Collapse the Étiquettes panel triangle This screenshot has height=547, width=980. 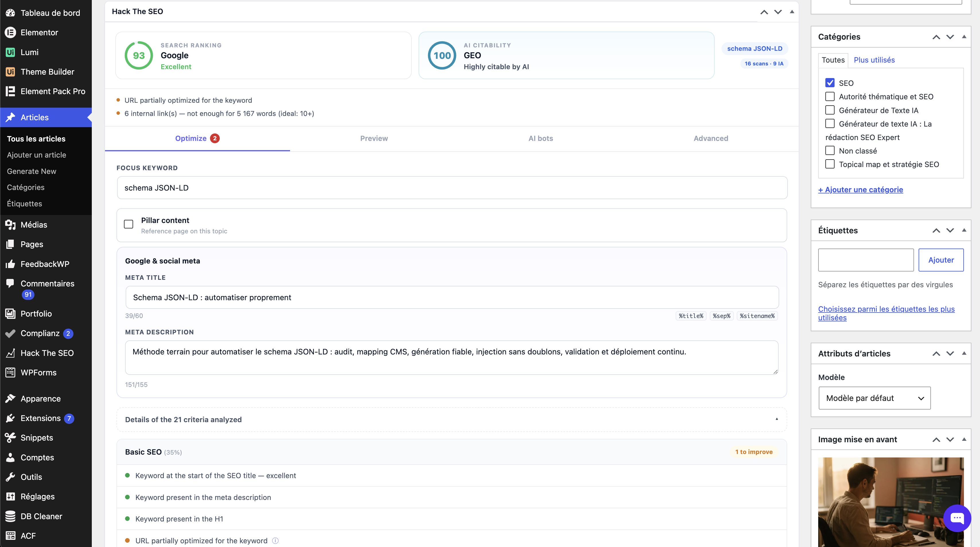[964, 230]
